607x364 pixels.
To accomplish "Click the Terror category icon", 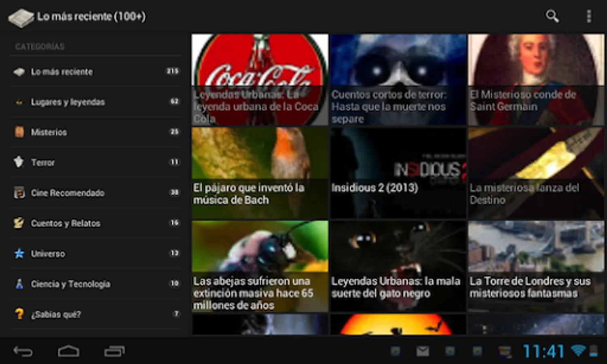I will pyautogui.click(x=19, y=162).
